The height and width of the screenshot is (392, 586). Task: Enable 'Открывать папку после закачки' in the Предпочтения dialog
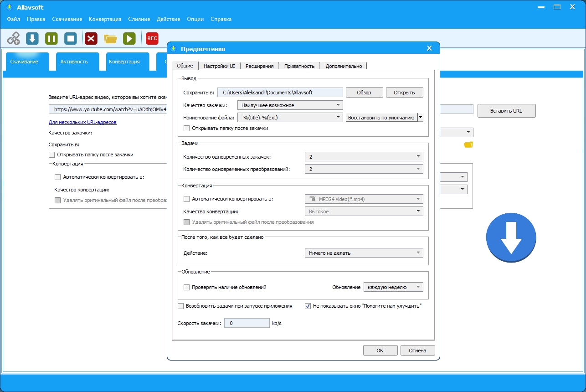pyautogui.click(x=186, y=128)
